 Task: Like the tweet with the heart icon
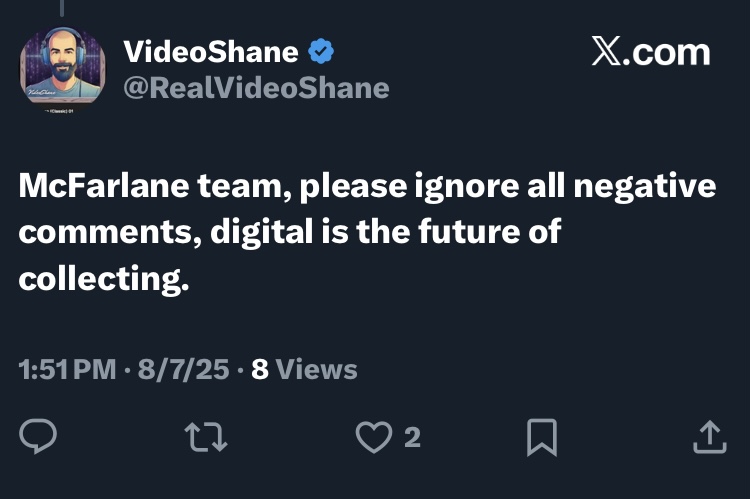click(374, 437)
